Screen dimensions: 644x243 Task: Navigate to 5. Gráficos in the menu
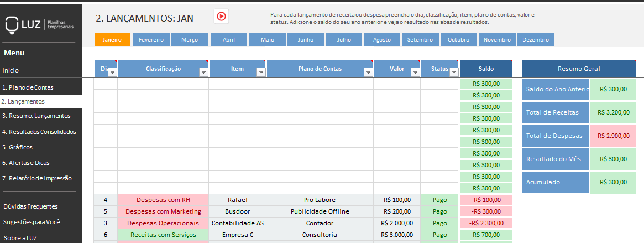pyautogui.click(x=17, y=147)
